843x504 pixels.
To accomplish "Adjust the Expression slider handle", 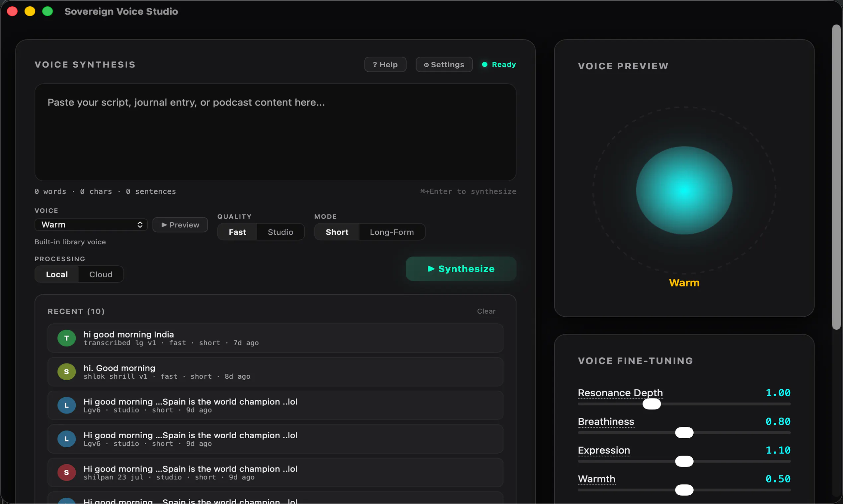I will 684,461.
